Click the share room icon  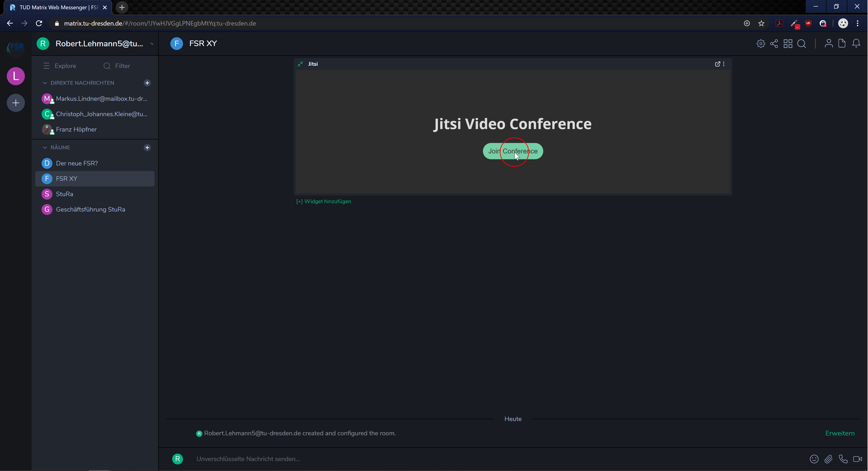[774, 43]
